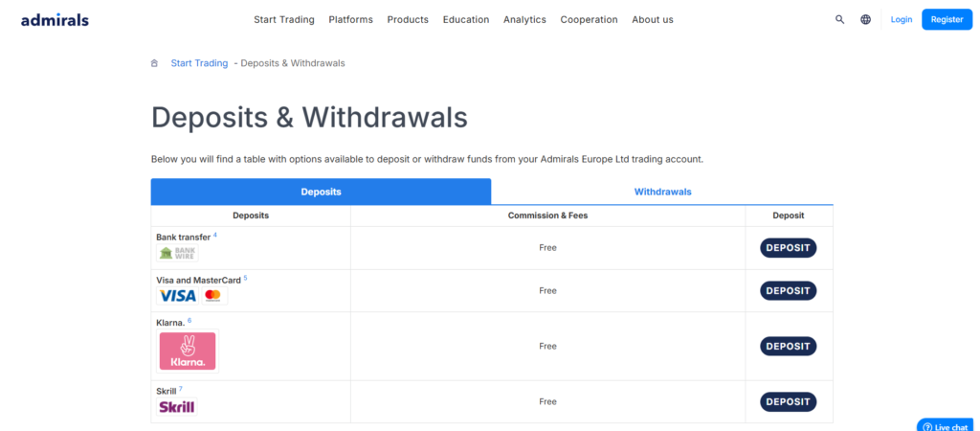This screenshot has height=431, width=980.
Task: Click the VISA card logo
Action: (177, 295)
